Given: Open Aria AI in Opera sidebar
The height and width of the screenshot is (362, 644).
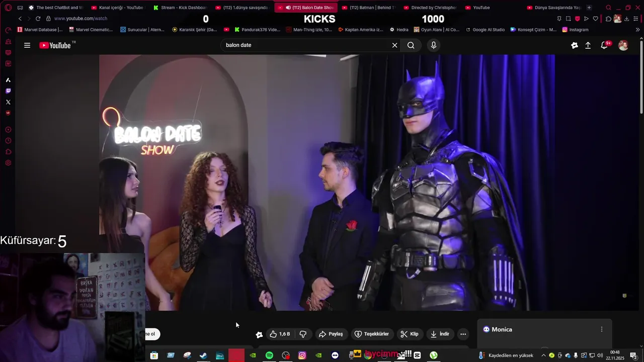Looking at the screenshot, I should (8, 80).
